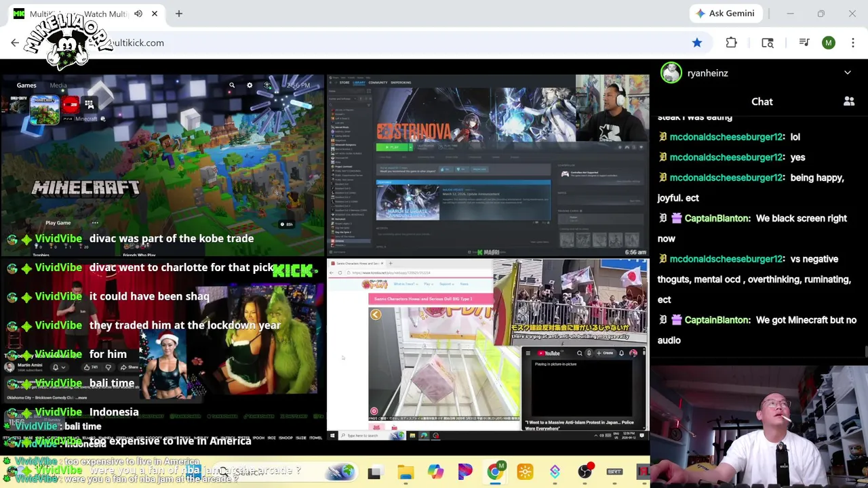Open the browser media controls icon

click(x=804, y=43)
